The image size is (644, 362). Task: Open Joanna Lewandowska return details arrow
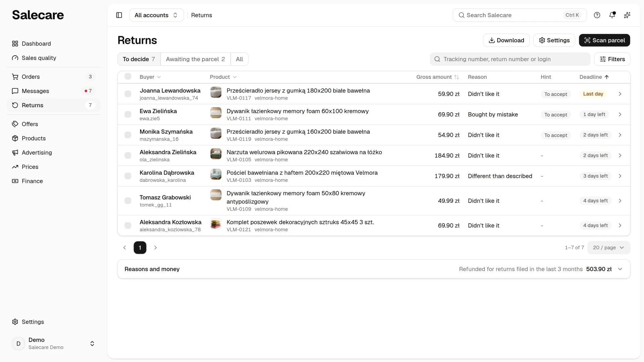(x=620, y=94)
